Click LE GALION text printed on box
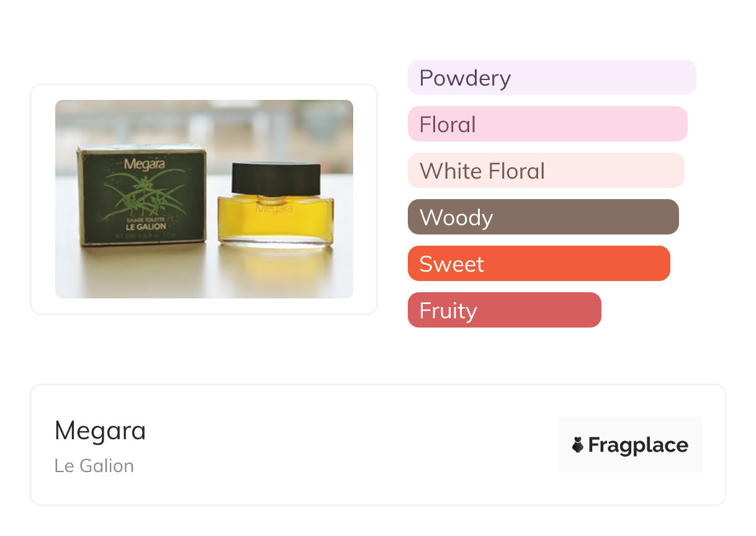The width and height of the screenshot is (756, 536). pyautogui.click(x=145, y=226)
